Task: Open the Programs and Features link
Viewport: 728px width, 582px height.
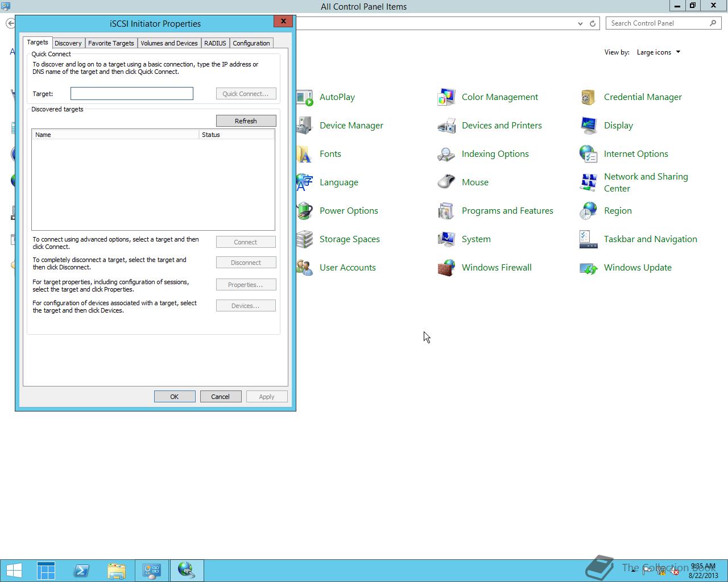Action: coord(507,211)
